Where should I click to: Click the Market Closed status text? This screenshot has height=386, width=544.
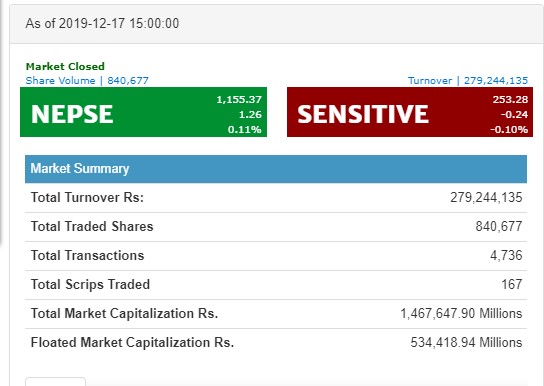pyautogui.click(x=65, y=67)
